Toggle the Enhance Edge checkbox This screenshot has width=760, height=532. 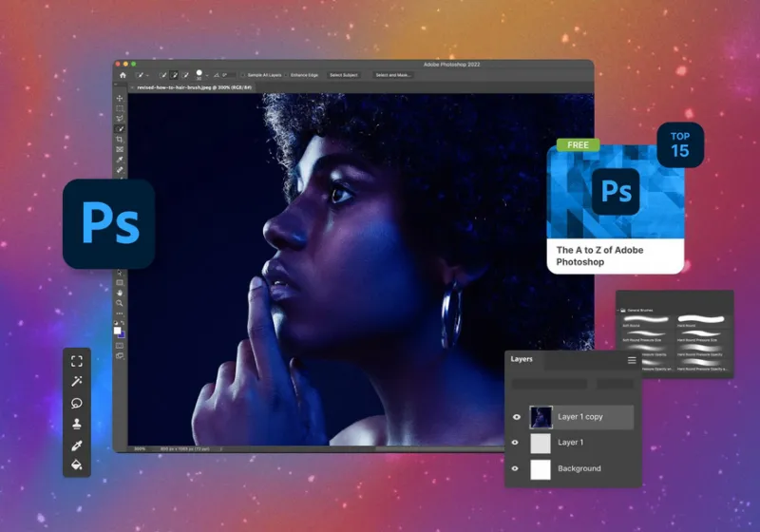(x=287, y=75)
